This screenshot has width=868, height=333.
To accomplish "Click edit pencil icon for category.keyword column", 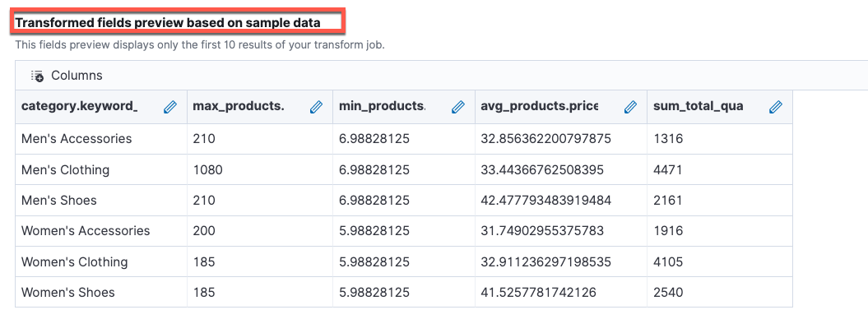I will (x=170, y=107).
